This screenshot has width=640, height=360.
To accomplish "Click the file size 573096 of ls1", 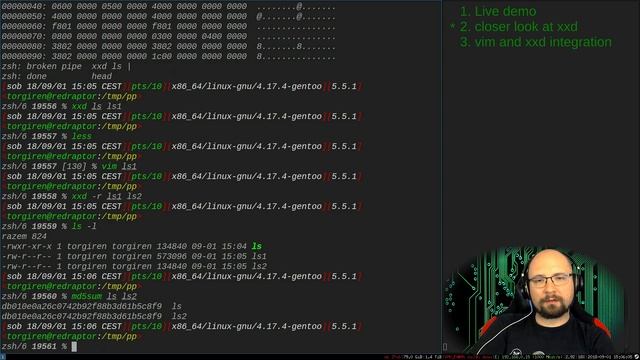I will (172, 256).
